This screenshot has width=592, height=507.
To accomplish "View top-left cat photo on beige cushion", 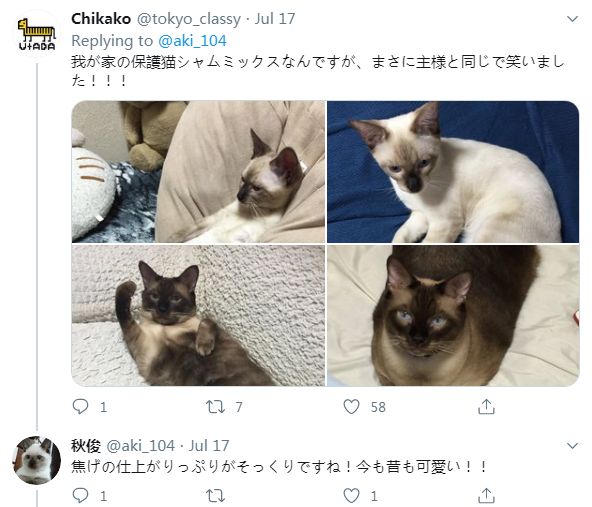I will pyautogui.click(x=198, y=172).
